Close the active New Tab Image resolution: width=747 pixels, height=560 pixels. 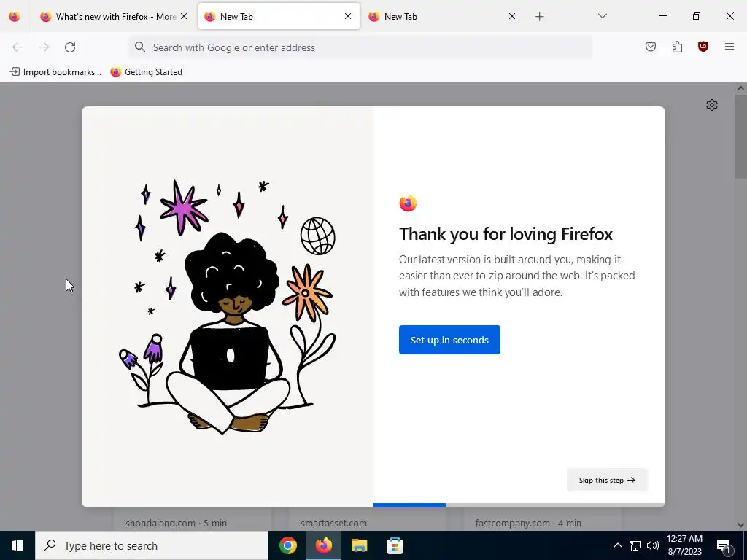click(348, 16)
